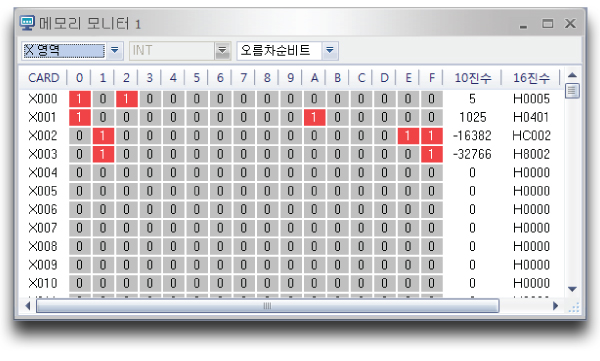The height and width of the screenshot is (361, 600).
Task: Click hex value H0401
Action: pos(531,117)
